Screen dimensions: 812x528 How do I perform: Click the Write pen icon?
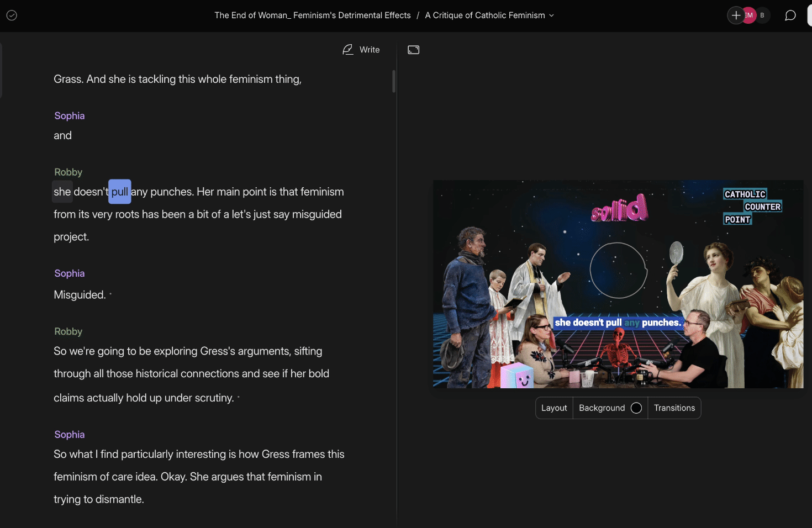[x=347, y=50]
